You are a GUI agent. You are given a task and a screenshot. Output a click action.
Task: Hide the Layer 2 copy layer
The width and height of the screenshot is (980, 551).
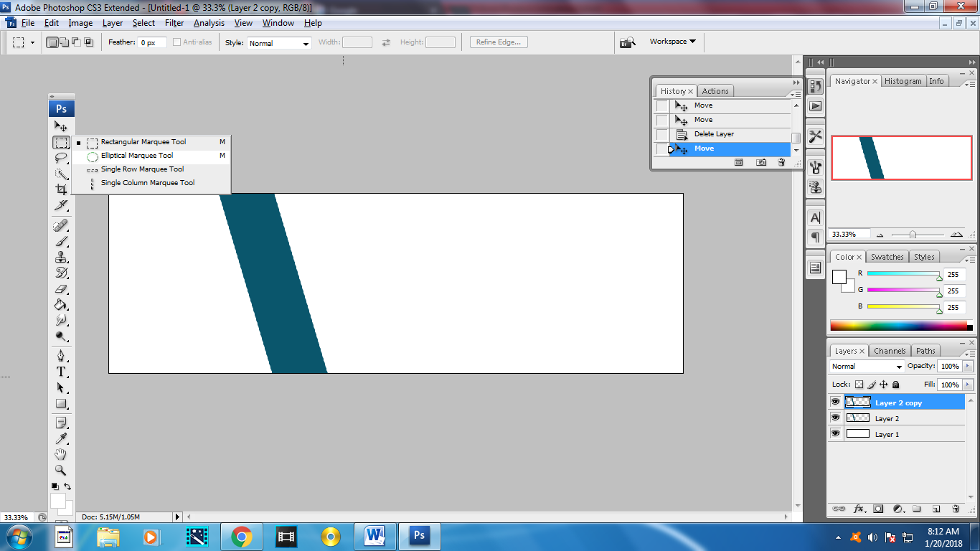point(835,402)
